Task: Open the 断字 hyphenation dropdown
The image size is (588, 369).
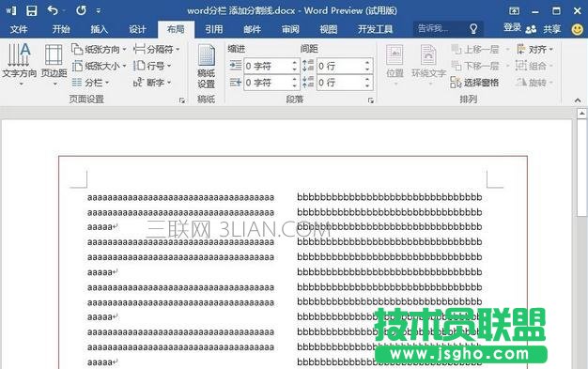Action: 152,83
